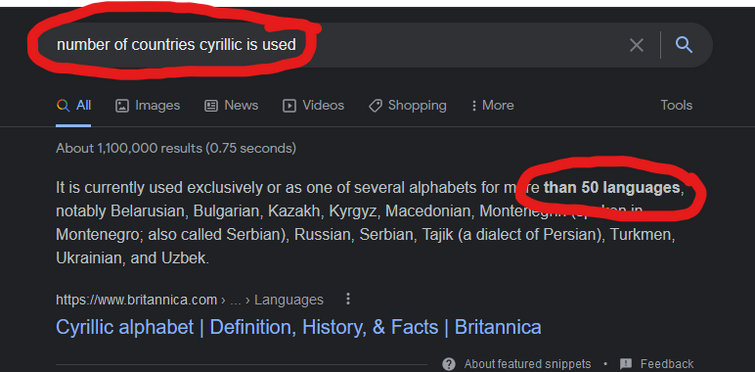Open the Videos results tab
Viewport: 755px width, 372px height.
coord(313,105)
